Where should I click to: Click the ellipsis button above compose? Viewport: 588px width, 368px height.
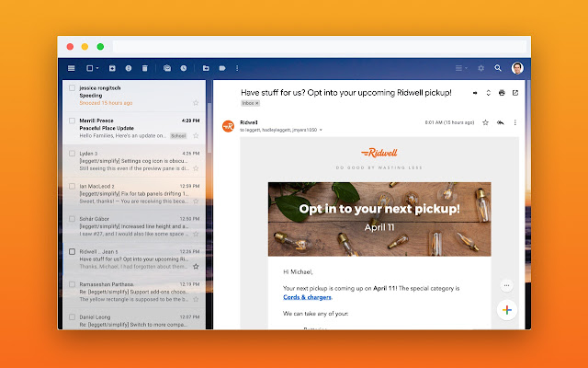(x=506, y=285)
